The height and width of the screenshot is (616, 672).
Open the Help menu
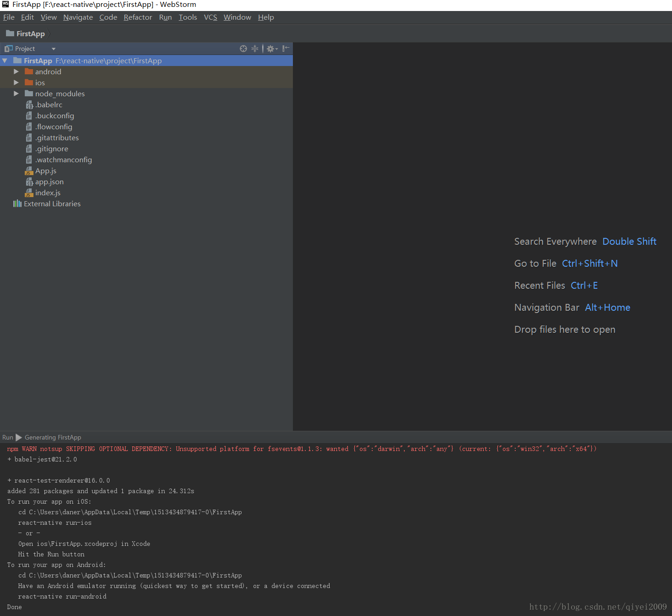pyautogui.click(x=266, y=17)
